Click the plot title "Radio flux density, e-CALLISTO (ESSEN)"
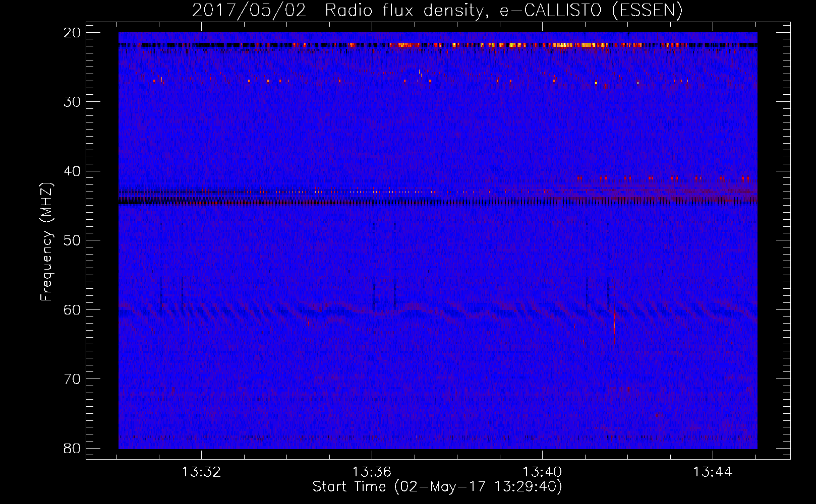Image resolution: width=816 pixels, height=504 pixels. tap(503, 11)
